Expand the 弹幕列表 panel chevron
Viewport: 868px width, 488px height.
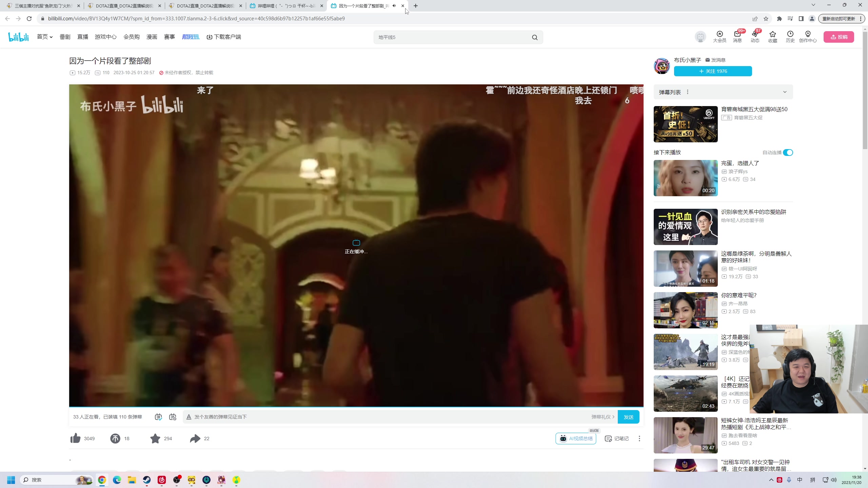[785, 92]
